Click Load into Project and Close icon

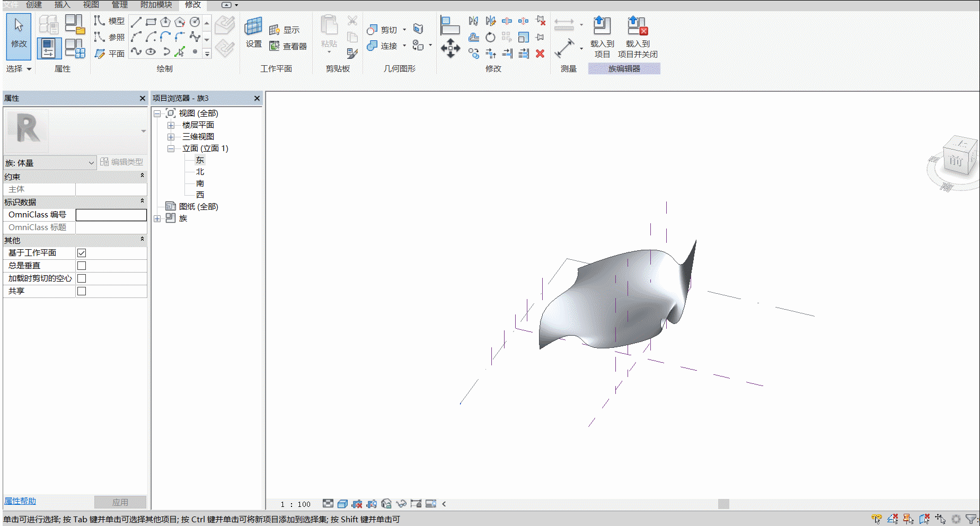[637, 25]
